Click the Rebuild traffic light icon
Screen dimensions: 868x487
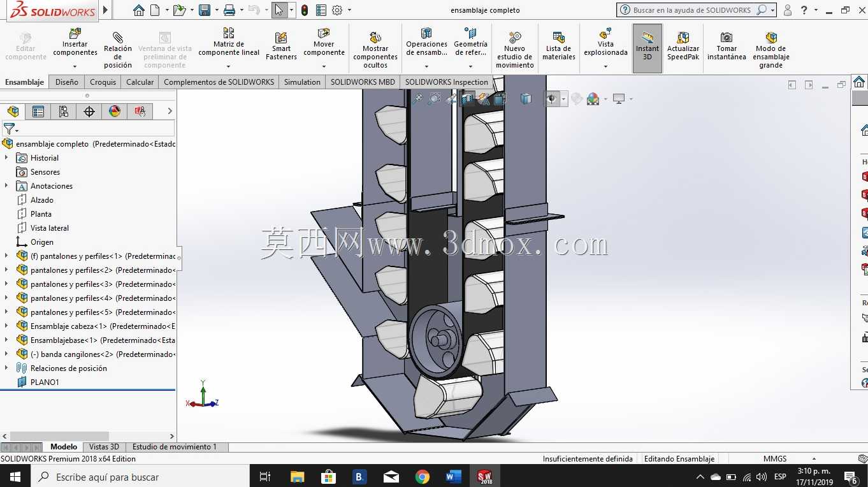[305, 10]
